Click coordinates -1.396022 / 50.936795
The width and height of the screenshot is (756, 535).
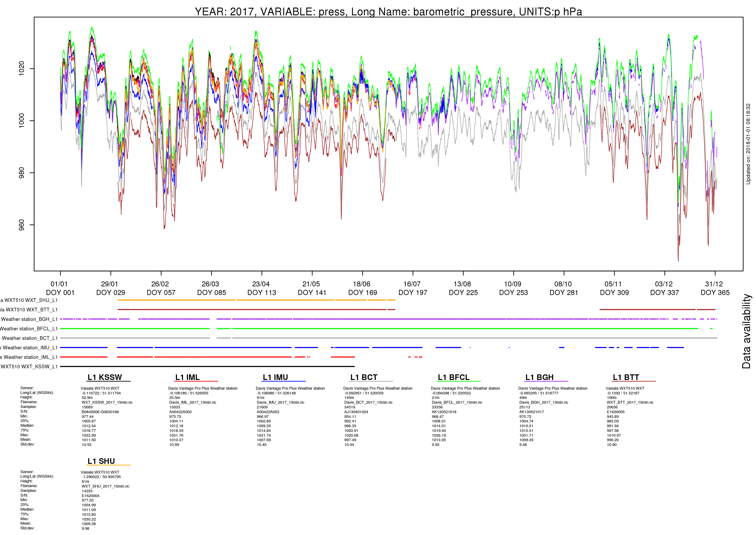click(101, 477)
